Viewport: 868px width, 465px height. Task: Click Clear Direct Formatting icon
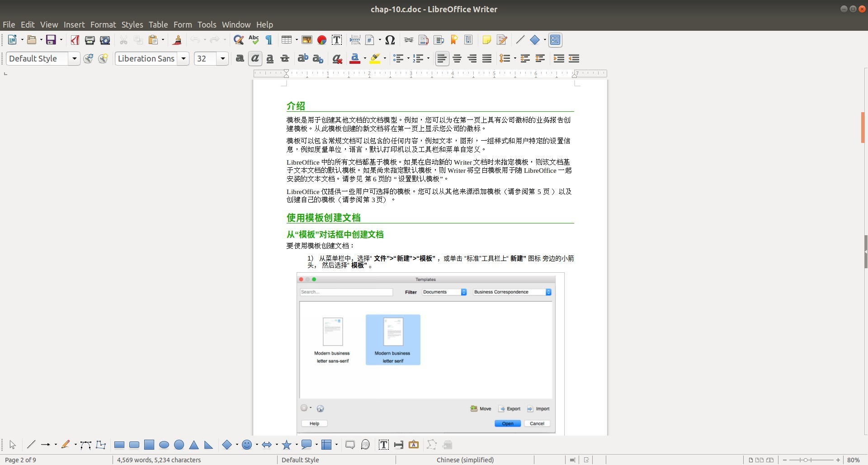click(337, 59)
